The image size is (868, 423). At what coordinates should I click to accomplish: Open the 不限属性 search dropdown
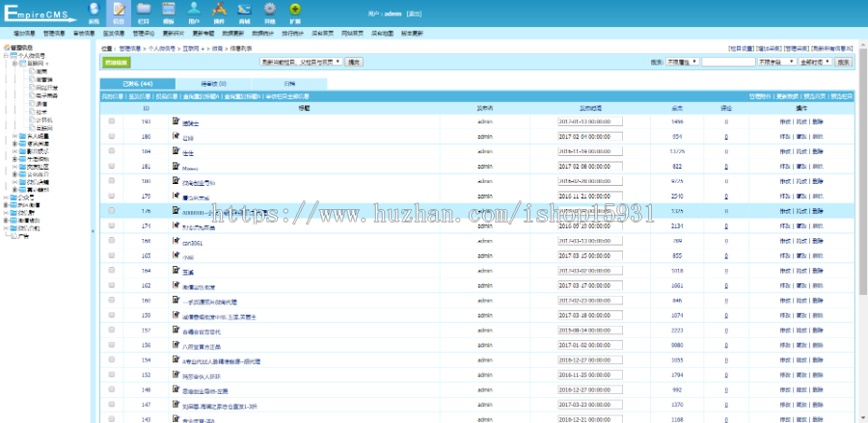(x=682, y=62)
